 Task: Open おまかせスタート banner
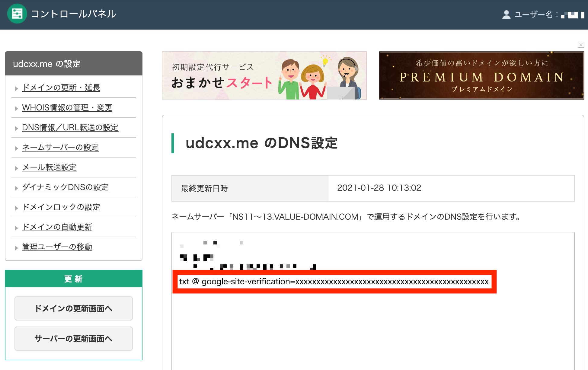coord(264,75)
